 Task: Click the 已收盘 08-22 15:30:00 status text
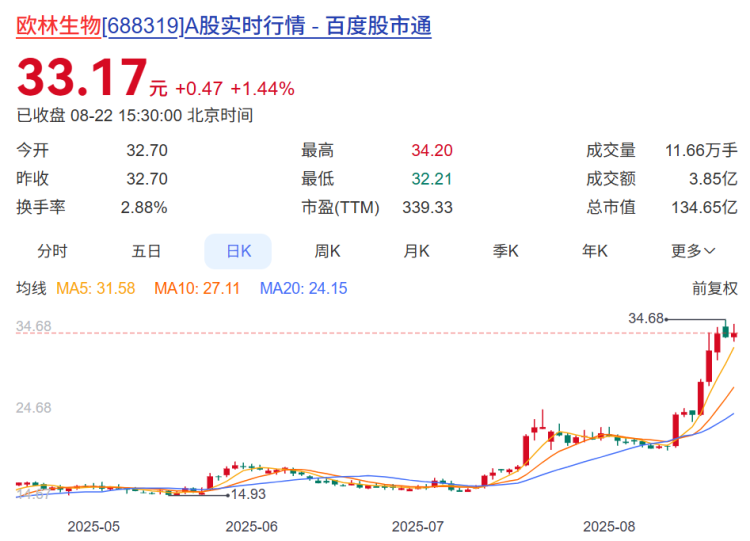[x=134, y=116]
